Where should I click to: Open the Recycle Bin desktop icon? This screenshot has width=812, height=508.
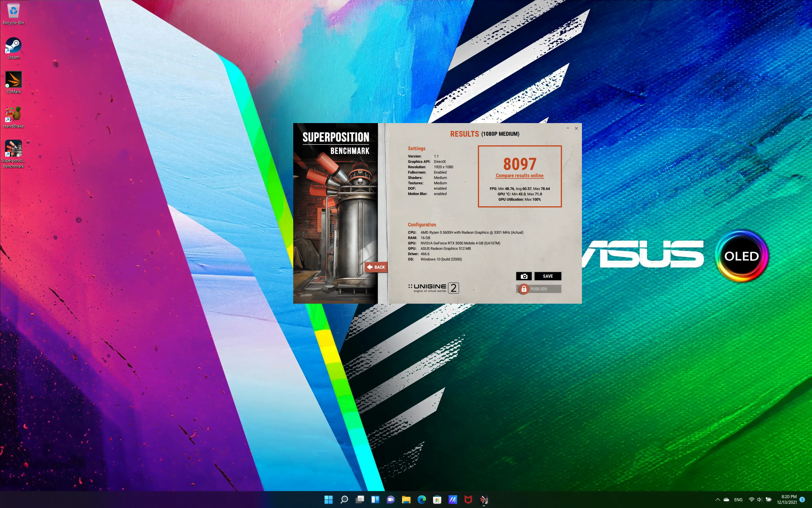click(14, 14)
